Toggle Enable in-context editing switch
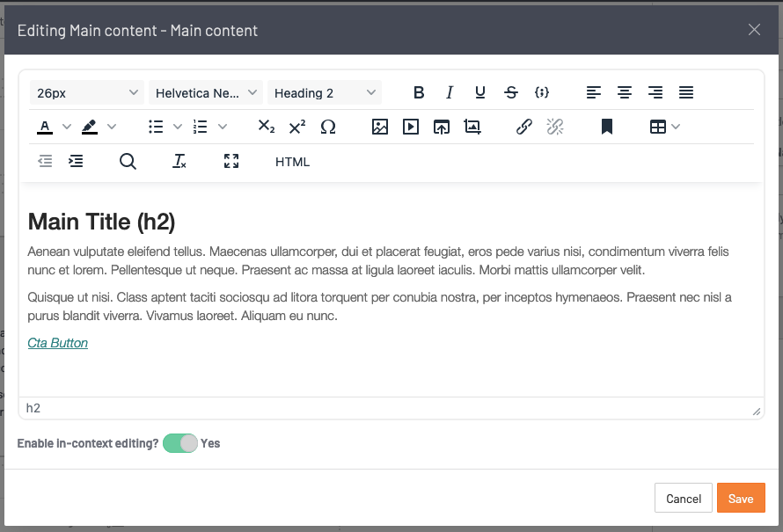 [180, 443]
